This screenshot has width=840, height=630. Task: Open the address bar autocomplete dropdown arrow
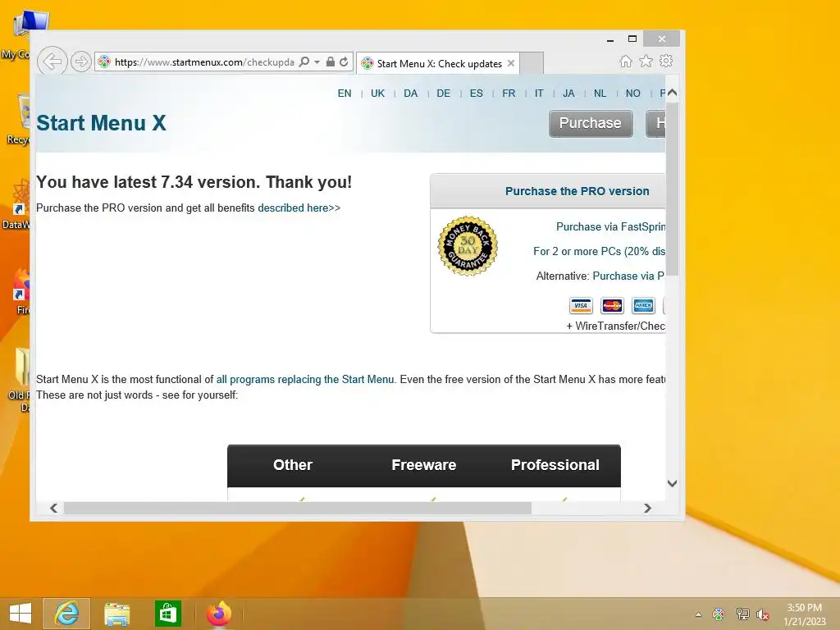[x=317, y=62]
